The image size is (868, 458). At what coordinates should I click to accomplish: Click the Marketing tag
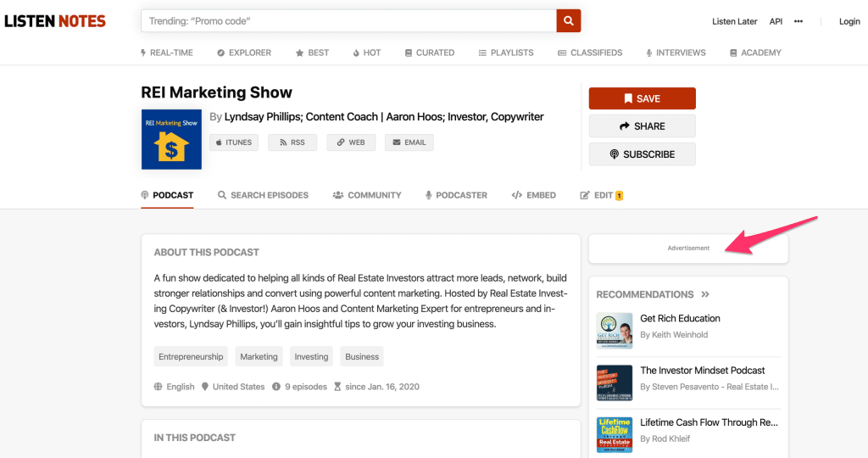click(x=259, y=357)
